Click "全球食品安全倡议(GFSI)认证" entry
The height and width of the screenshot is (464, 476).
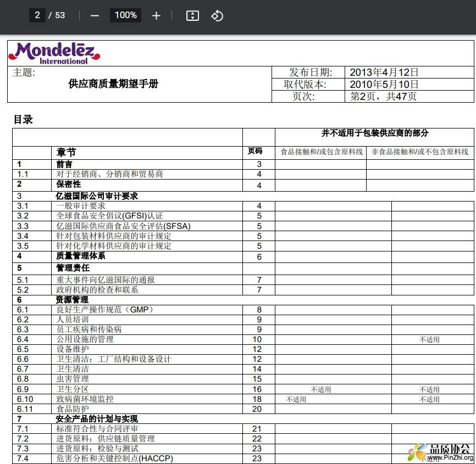pyautogui.click(x=109, y=216)
